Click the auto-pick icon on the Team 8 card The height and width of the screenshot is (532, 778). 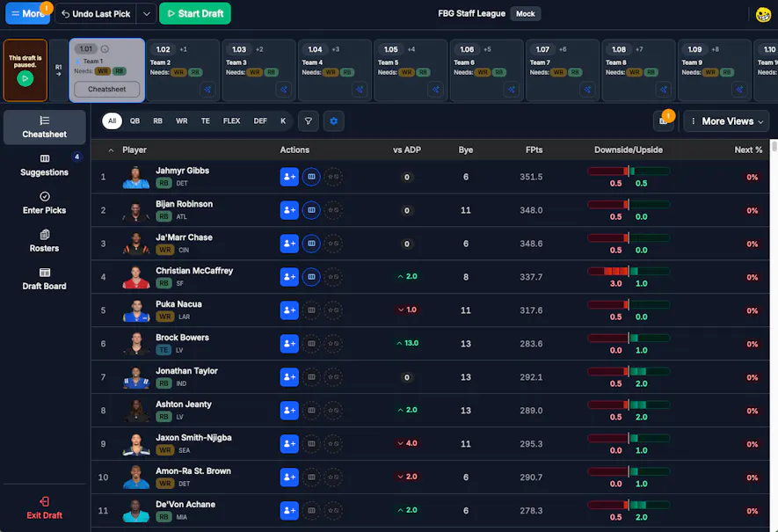tap(663, 90)
